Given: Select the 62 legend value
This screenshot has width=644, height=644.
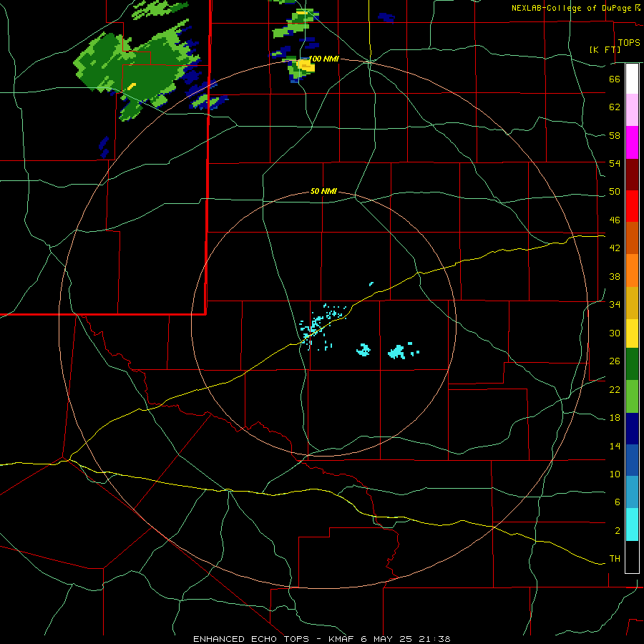Looking at the screenshot, I should [615, 107].
